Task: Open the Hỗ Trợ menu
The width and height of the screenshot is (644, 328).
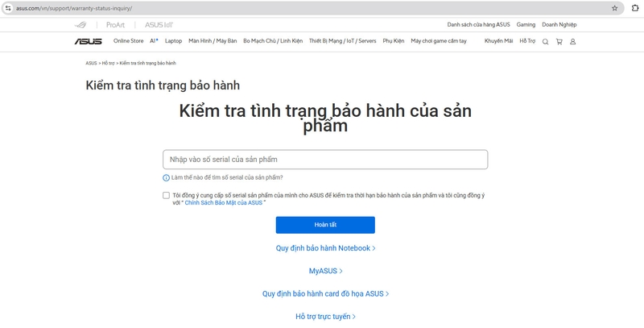Action: [x=527, y=41]
